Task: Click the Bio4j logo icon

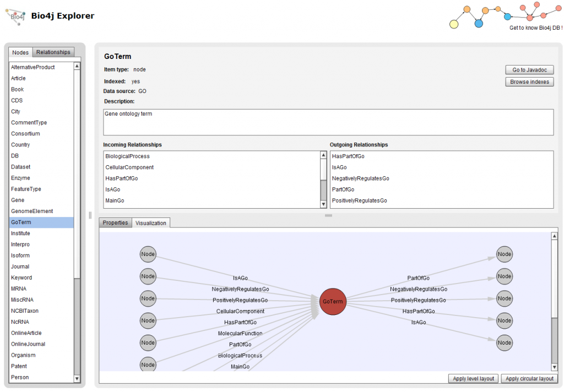Action: [15, 17]
